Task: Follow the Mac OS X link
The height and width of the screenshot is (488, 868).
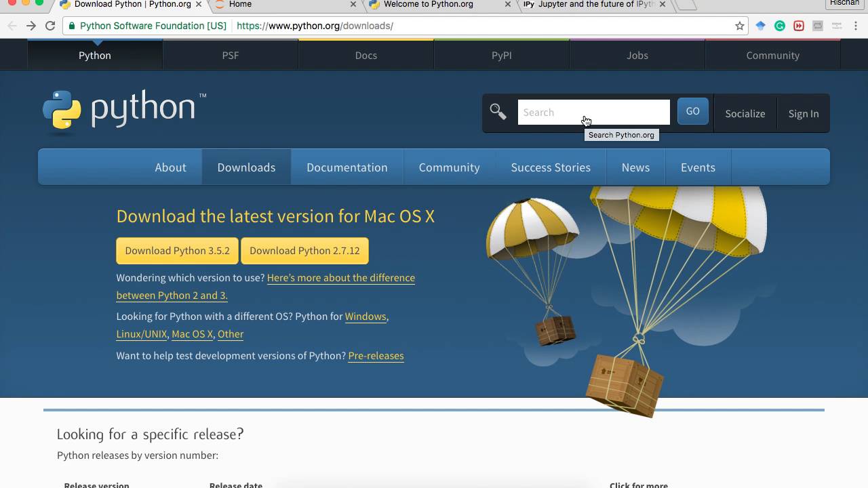Action: click(x=192, y=334)
